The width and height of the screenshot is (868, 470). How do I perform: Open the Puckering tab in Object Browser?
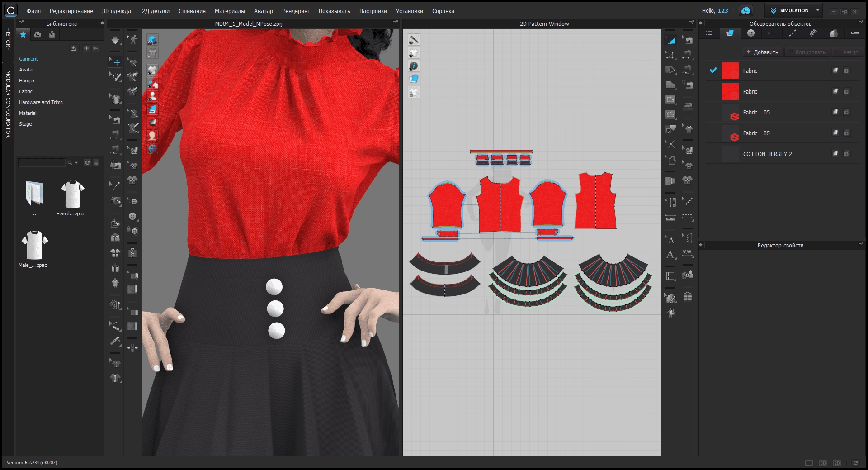(813, 33)
